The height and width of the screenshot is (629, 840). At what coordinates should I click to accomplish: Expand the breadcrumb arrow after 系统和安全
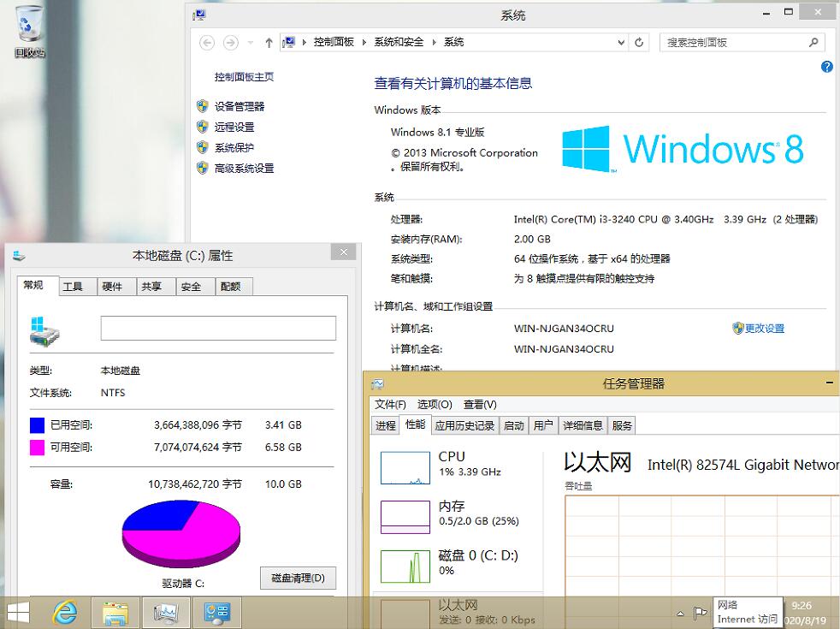pyautogui.click(x=434, y=42)
